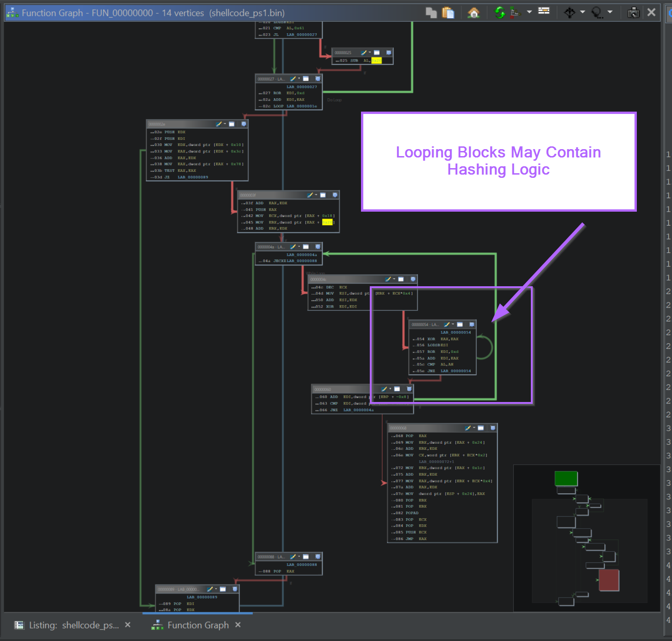Click the relayout graph icon
Screen dimensions: 672x641
515,13
